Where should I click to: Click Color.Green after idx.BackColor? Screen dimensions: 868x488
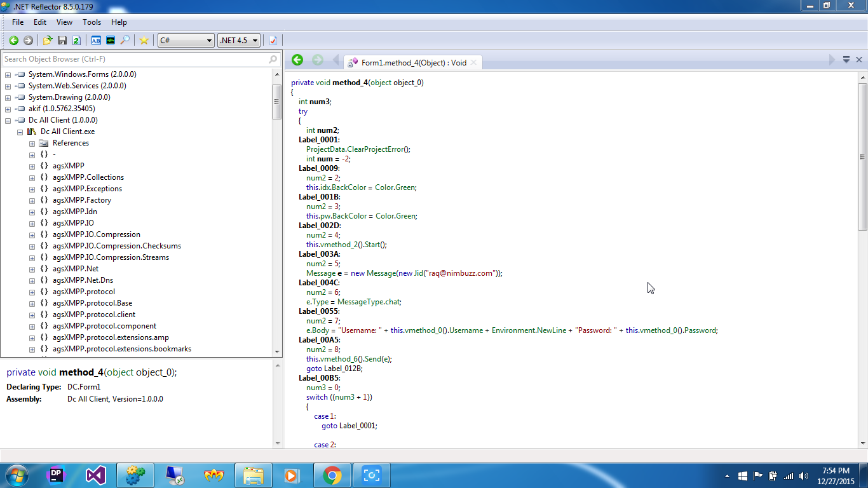coord(395,187)
